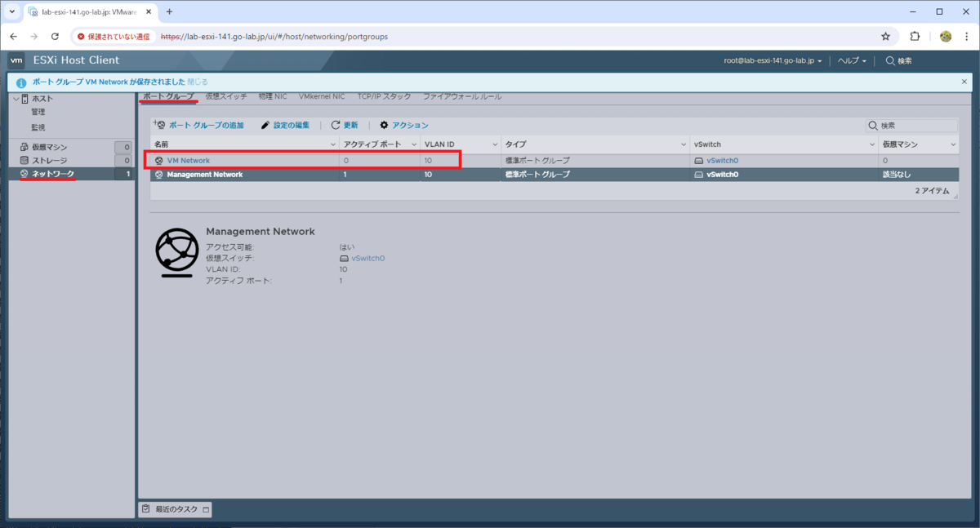Open Chrome extensions puzzle icon
Screen dimensions: 980x528
[915, 37]
